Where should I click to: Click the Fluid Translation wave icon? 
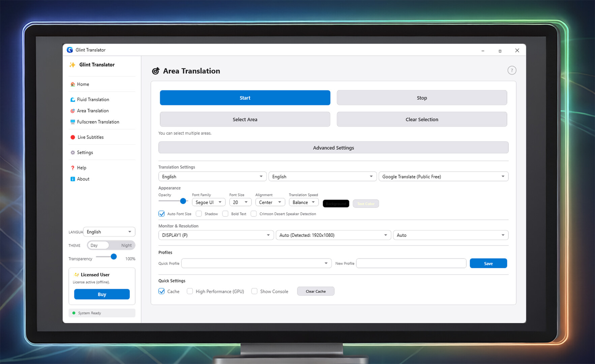pos(72,99)
